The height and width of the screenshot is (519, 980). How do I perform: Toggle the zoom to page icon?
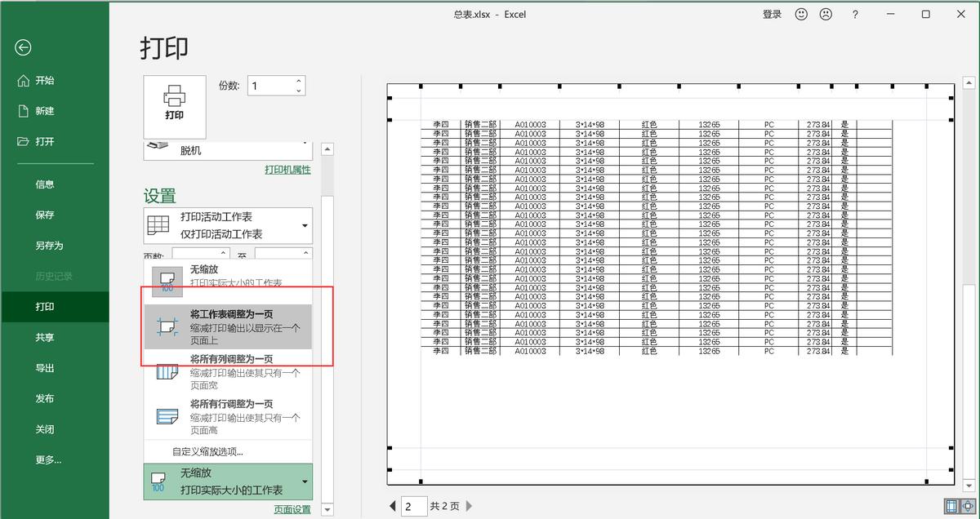(x=968, y=506)
